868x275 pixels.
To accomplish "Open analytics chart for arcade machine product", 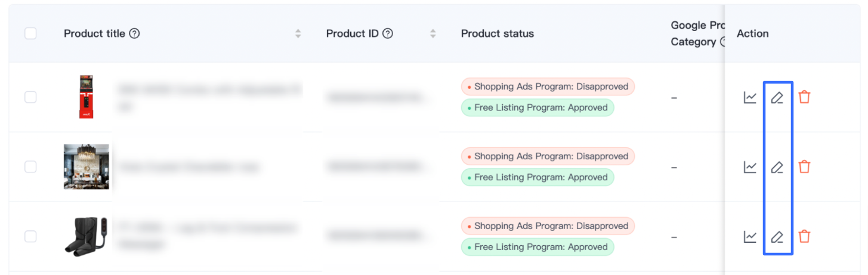I will pos(750,97).
